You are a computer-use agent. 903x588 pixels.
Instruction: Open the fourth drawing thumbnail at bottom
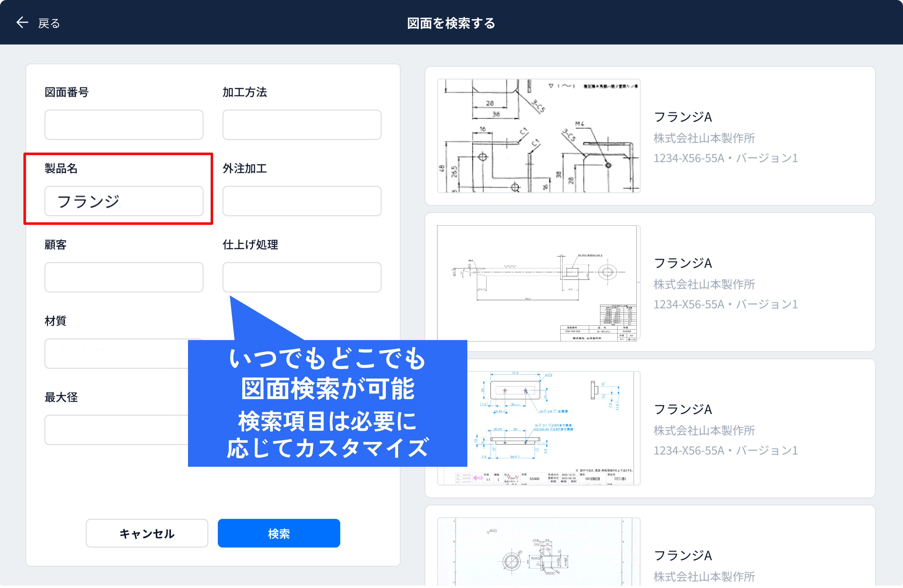(538, 552)
